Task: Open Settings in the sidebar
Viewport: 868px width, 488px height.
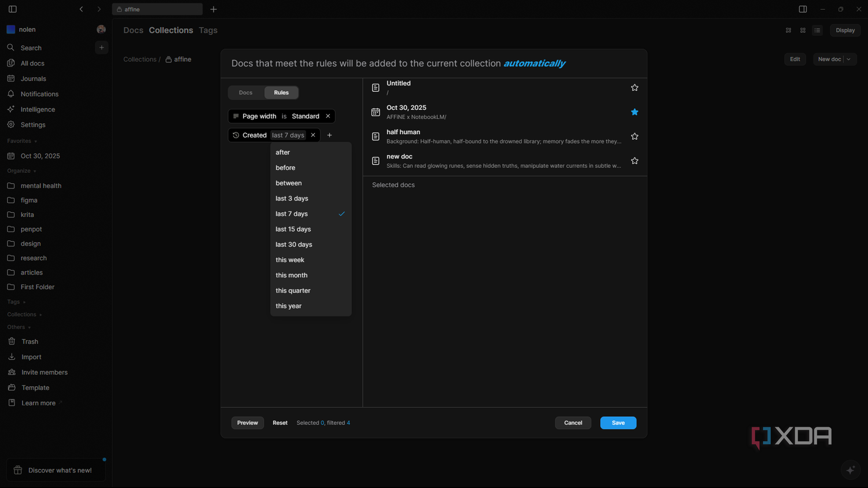Action: click(x=33, y=125)
